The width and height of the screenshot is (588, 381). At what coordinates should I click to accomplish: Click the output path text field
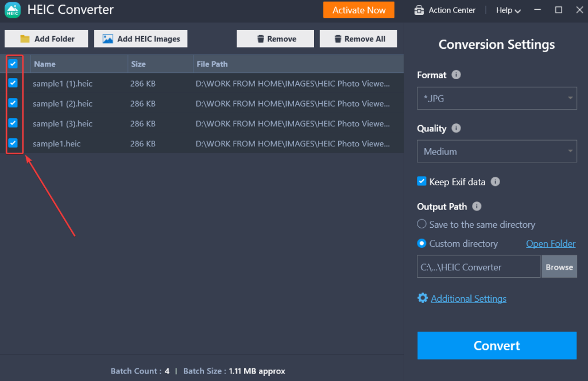(x=478, y=267)
